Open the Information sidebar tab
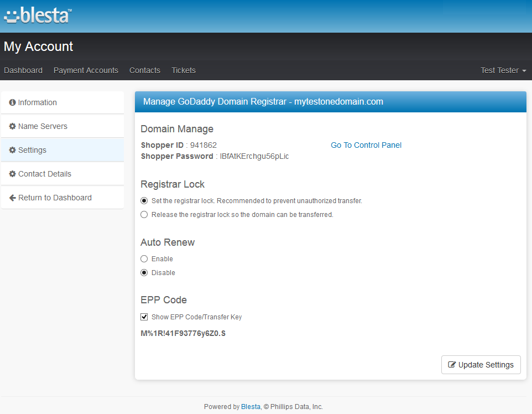532x414 pixels. [62, 102]
